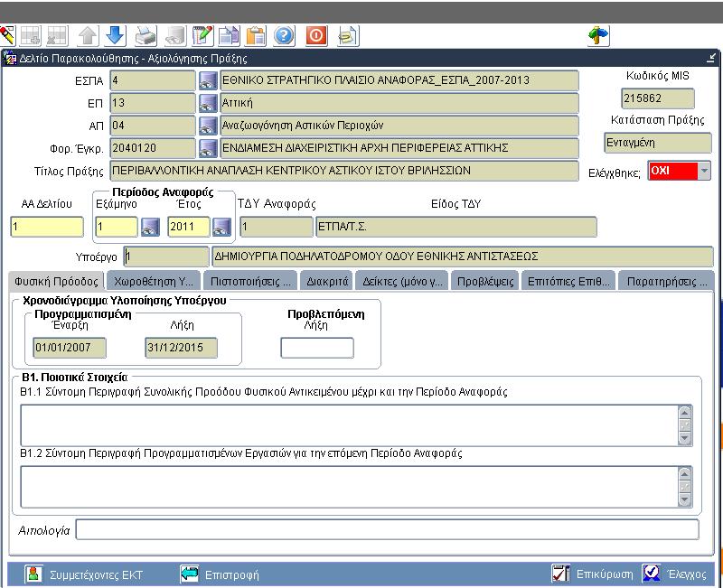The width and height of the screenshot is (723, 588).
Task: Switch to the Φυσική Πρόοδος tab
Action: (56, 281)
